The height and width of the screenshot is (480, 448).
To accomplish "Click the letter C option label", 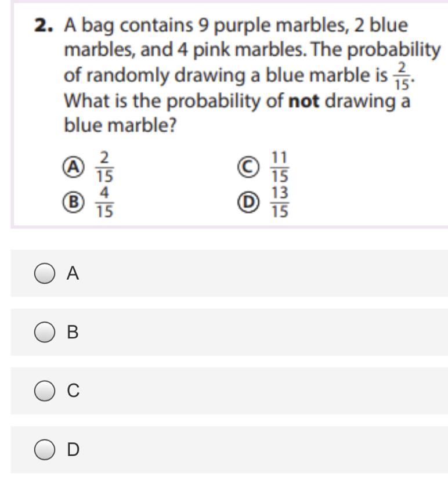I will click(x=73, y=391).
